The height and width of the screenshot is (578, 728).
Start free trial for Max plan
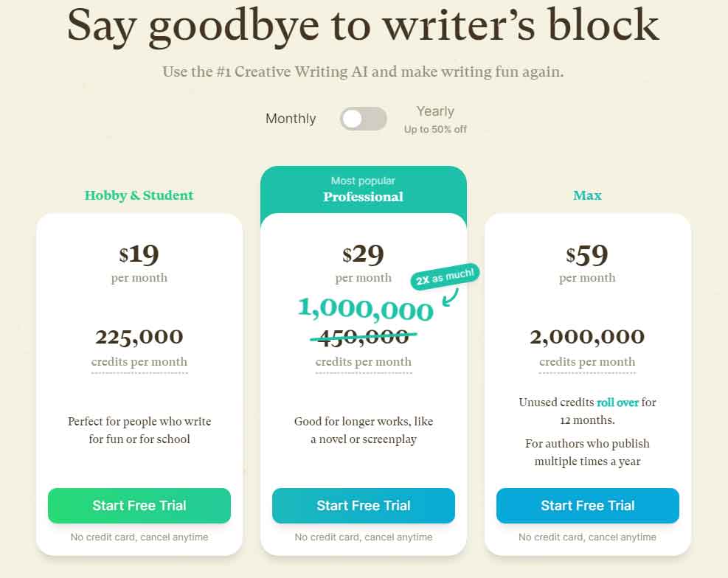point(587,506)
